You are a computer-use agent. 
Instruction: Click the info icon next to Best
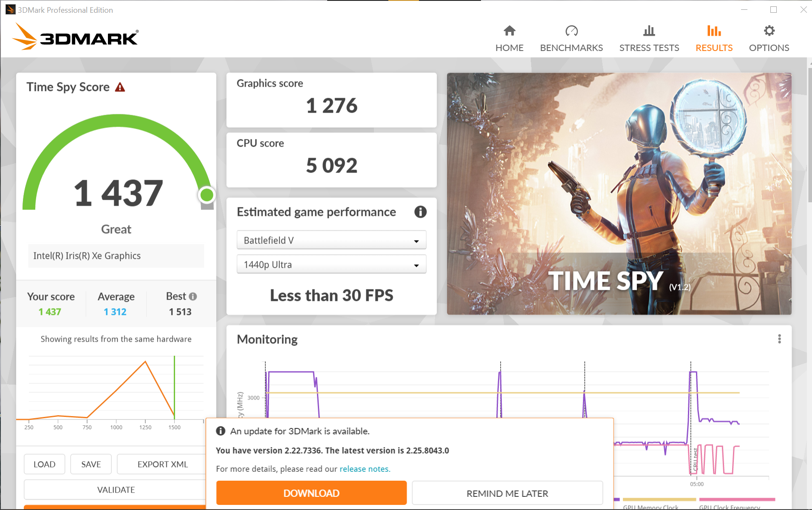pos(193,296)
